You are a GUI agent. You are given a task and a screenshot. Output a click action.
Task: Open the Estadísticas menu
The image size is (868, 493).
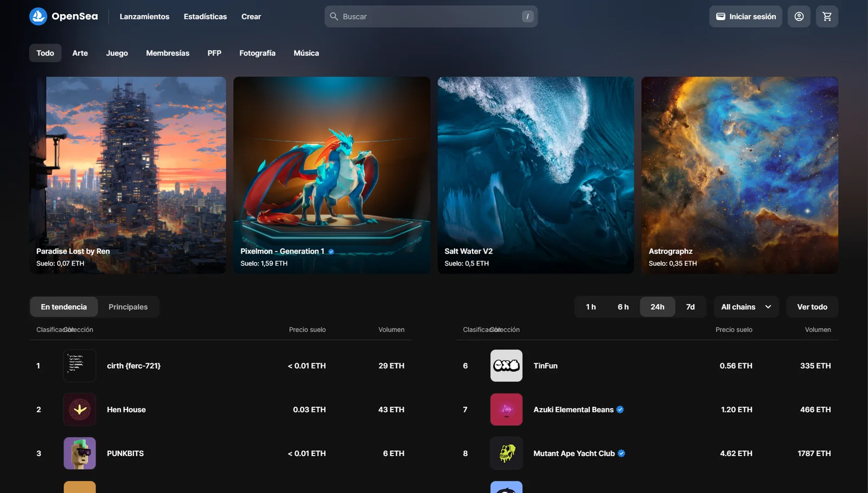click(206, 16)
